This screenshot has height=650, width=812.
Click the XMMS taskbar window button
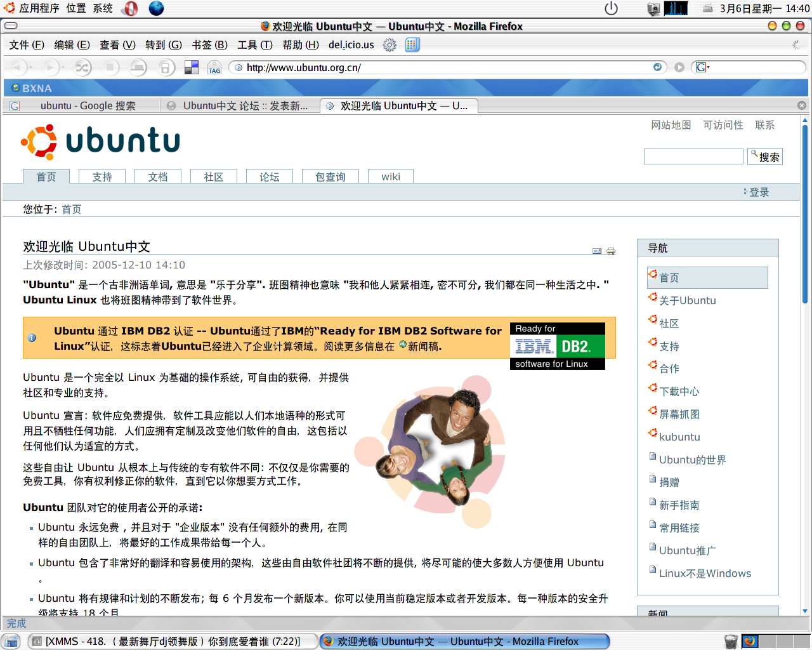pos(173,641)
